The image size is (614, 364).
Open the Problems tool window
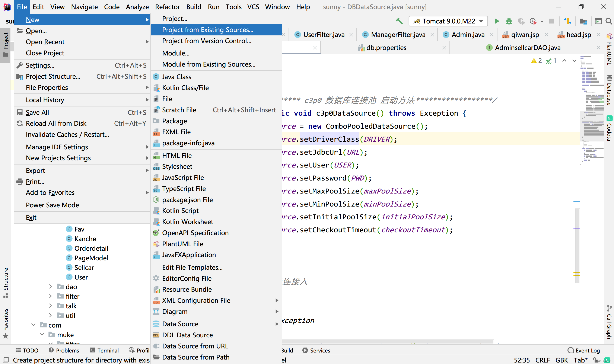[x=64, y=350]
